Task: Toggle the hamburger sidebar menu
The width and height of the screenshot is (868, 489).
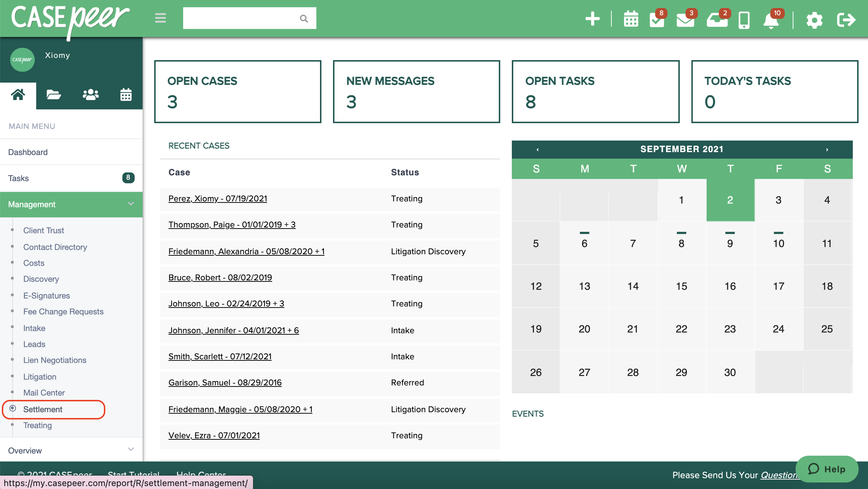Action: click(x=160, y=18)
